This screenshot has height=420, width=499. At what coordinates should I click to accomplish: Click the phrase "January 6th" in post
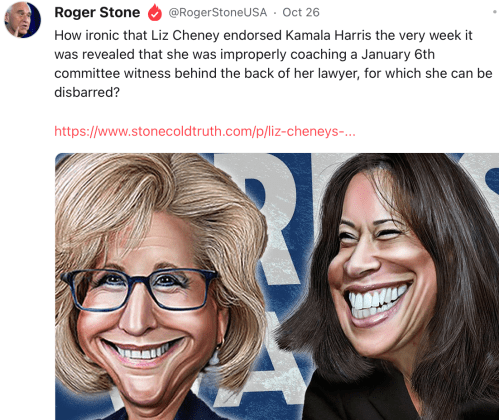click(398, 54)
